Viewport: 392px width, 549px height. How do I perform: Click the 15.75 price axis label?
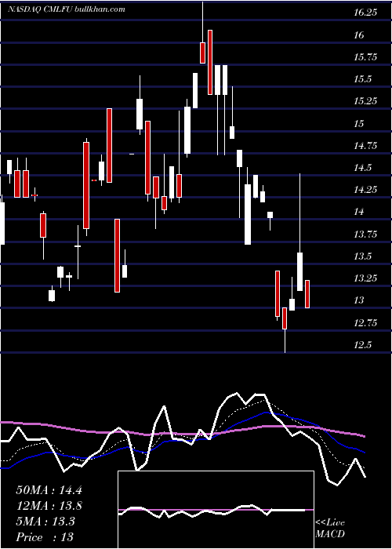pyautogui.click(x=366, y=57)
